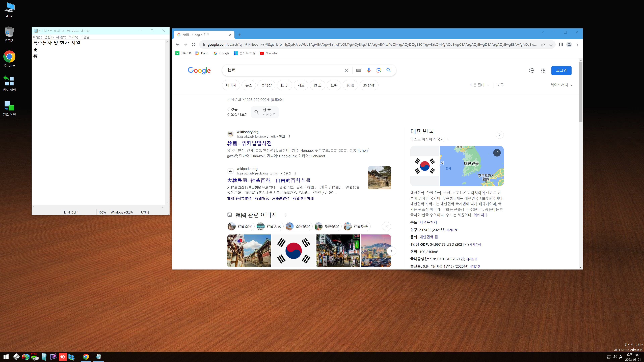
Task: Open the Google apps grid
Action: click(x=543, y=71)
